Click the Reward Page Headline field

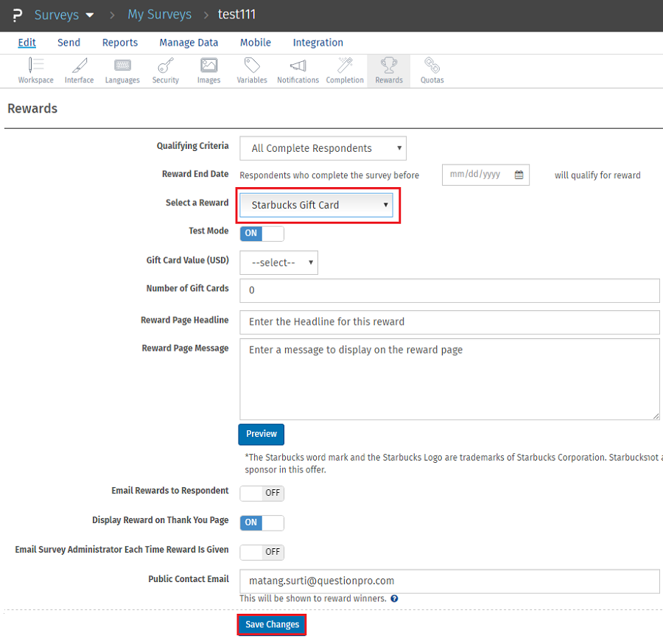tap(449, 322)
